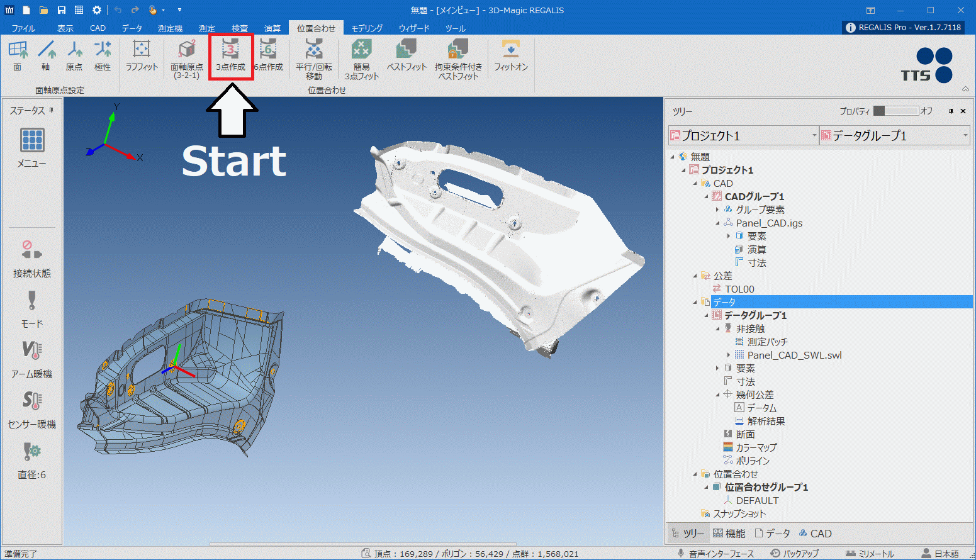This screenshot has height=560, width=976.
Task: Run 簡易3点フィット simple fit
Action: tap(362, 59)
